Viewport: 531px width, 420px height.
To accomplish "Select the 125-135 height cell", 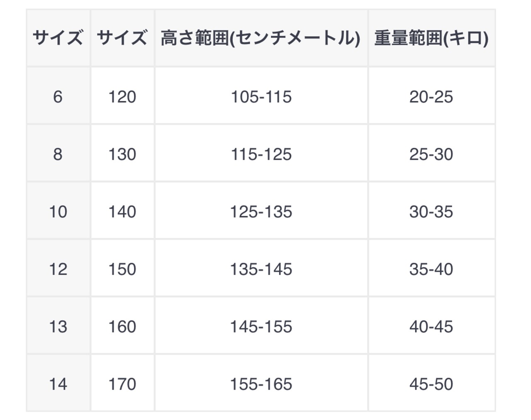I will click(x=261, y=210).
